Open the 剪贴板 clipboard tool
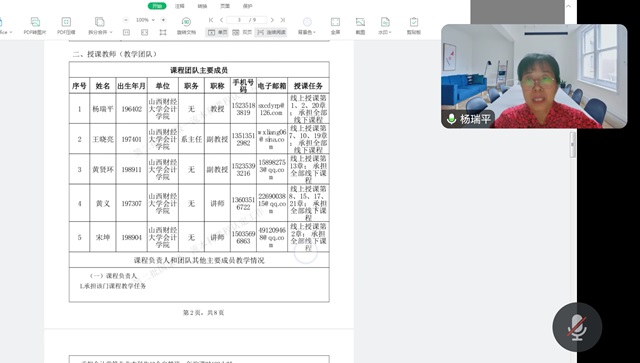Viewport: 640px width, 363px height. 413,22
